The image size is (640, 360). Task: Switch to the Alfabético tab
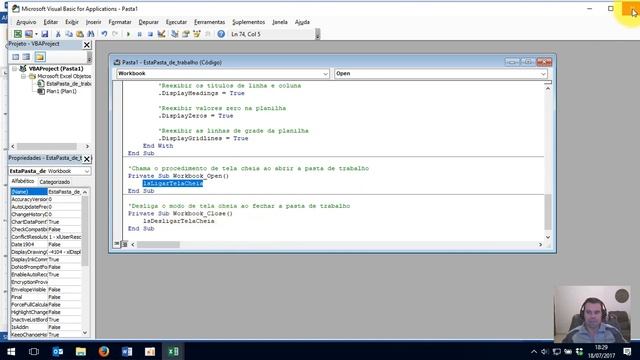(23, 181)
